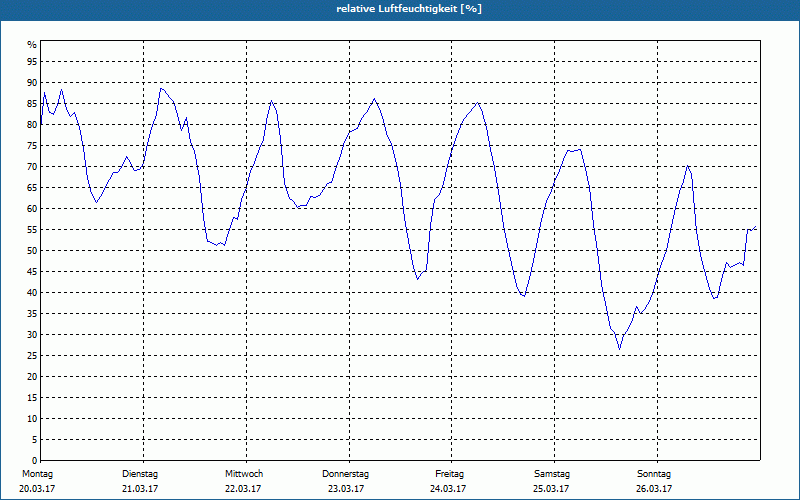
Task: Click the 95 value on the y-axis
Action: (x=32, y=62)
